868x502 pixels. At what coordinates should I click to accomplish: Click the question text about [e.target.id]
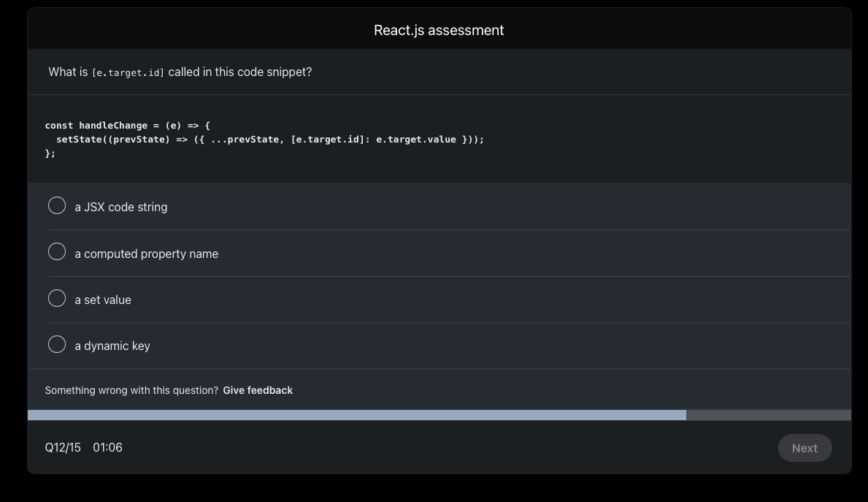click(x=180, y=72)
